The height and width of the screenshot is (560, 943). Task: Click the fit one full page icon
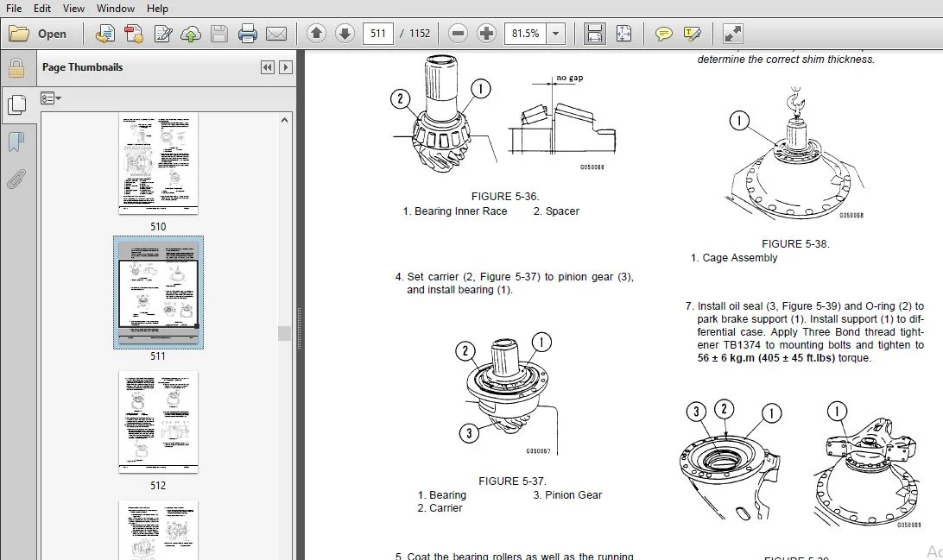[623, 34]
